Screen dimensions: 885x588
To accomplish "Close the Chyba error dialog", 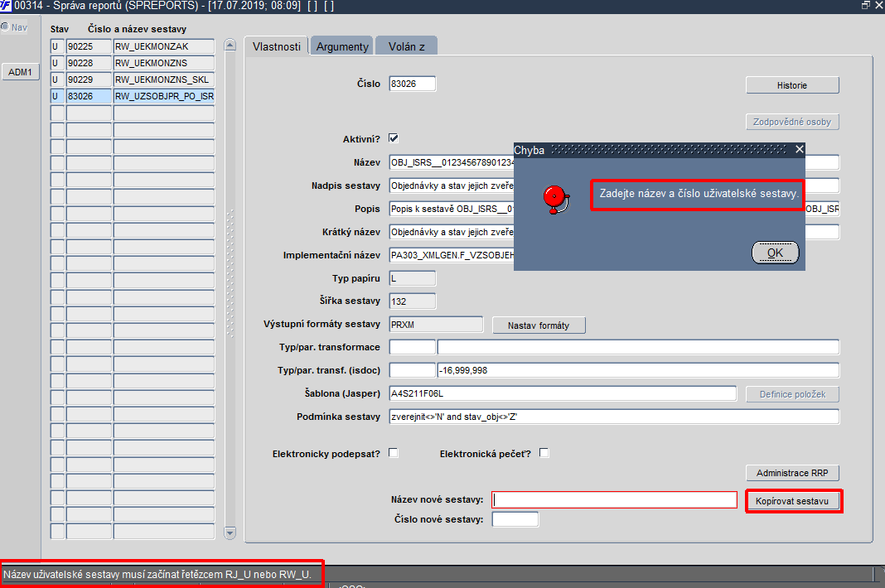I will point(799,150).
